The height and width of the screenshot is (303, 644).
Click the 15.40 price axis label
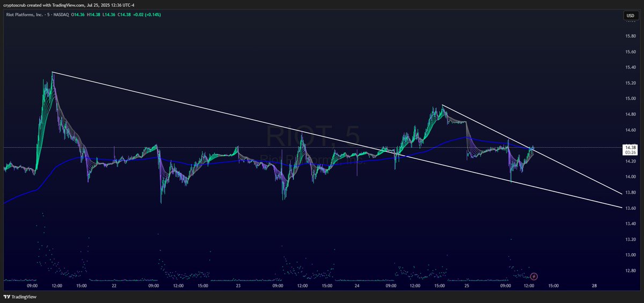[631, 68]
